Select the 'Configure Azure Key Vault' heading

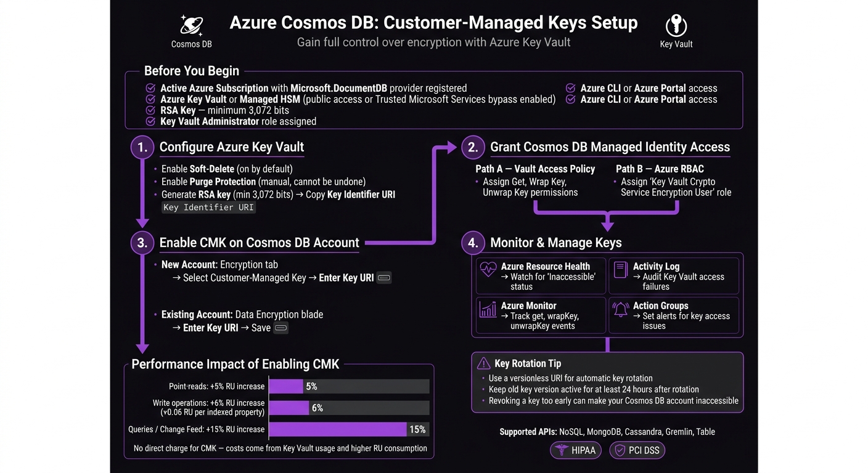click(x=232, y=147)
